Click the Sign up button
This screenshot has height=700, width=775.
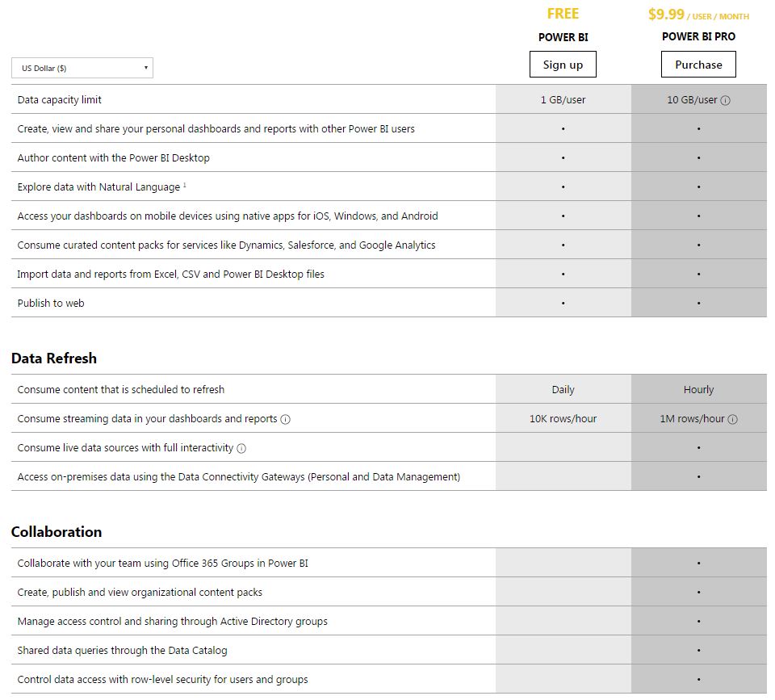563,65
